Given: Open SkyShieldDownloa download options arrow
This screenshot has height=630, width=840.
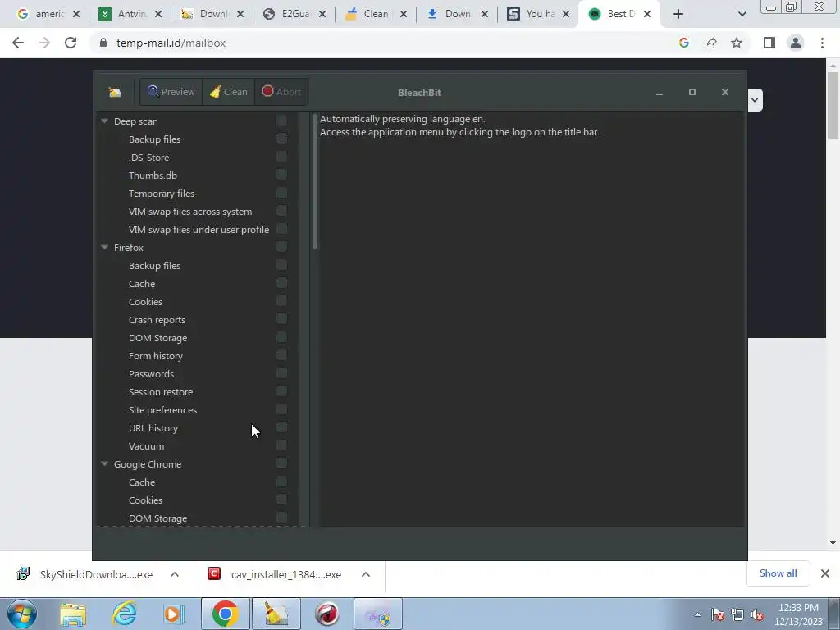Looking at the screenshot, I should (175, 574).
